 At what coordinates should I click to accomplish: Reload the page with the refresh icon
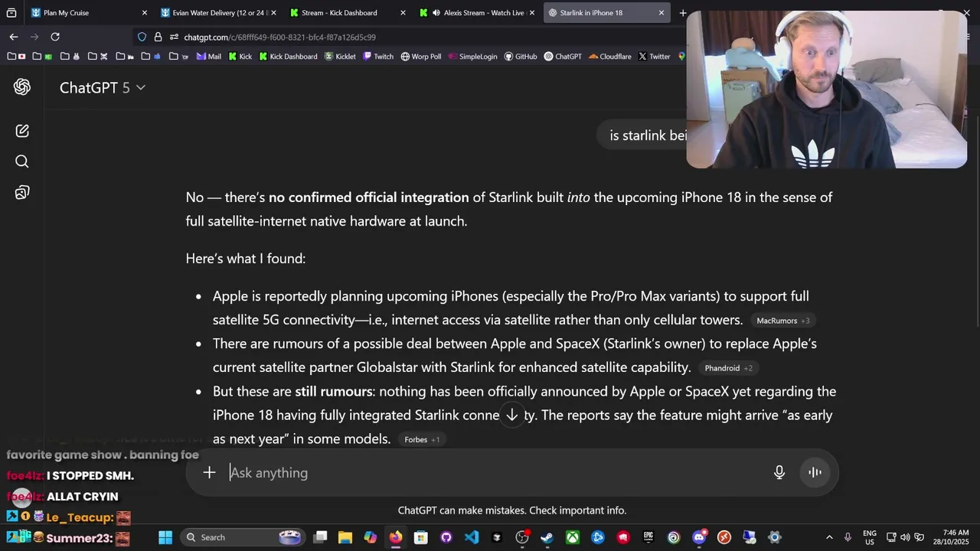point(55,37)
